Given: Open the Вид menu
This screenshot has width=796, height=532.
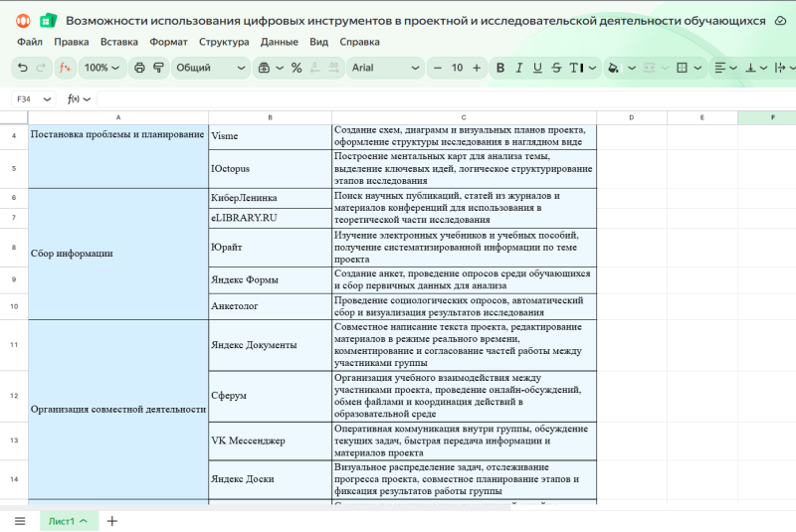Looking at the screenshot, I should 318,42.
